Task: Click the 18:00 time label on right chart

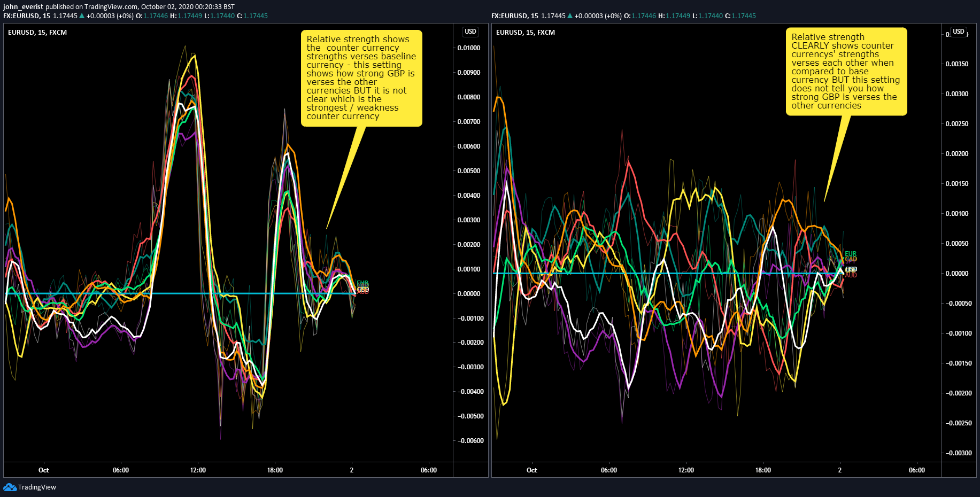Action: pyautogui.click(x=763, y=470)
